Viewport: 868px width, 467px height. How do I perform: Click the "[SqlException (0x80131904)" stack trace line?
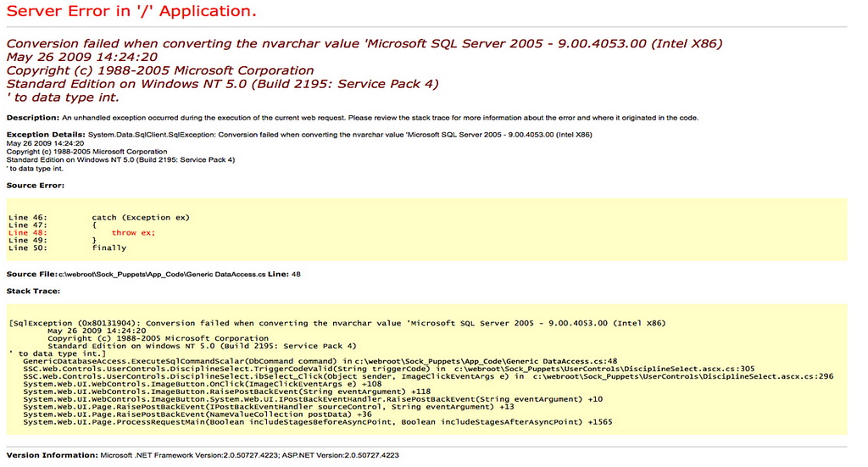tap(337, 323)
